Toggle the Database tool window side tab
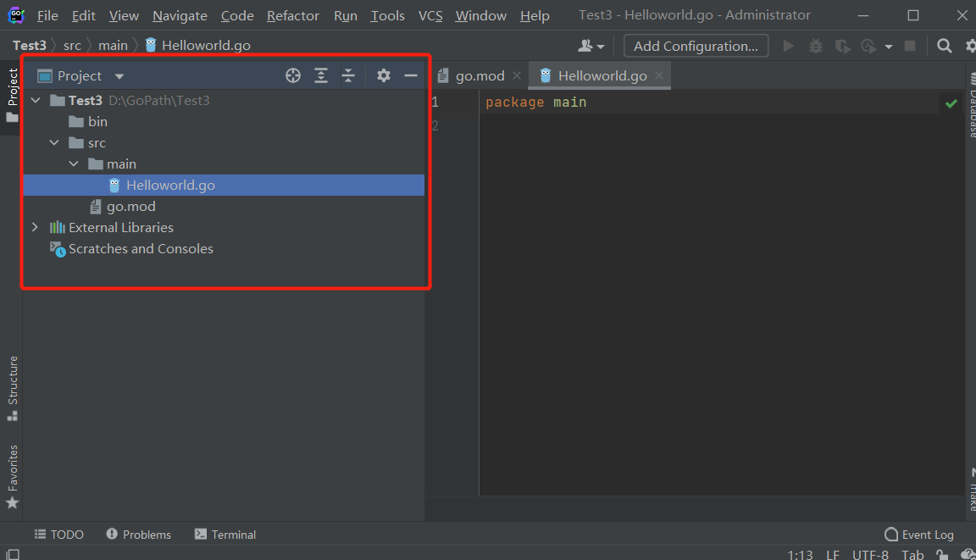 (971, 106)
